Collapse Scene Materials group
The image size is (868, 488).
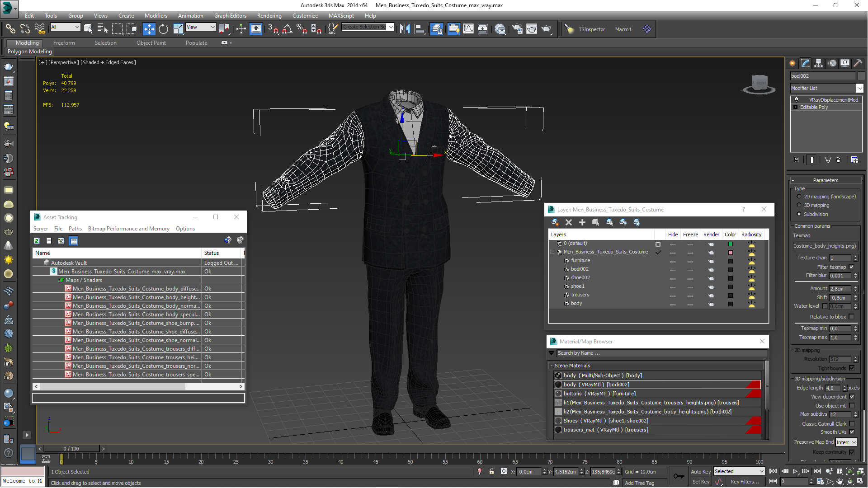pos(552,366)
